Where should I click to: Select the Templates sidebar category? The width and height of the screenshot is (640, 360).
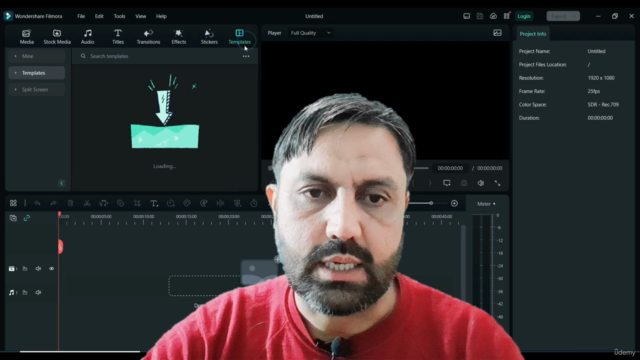tap(36, 73)
